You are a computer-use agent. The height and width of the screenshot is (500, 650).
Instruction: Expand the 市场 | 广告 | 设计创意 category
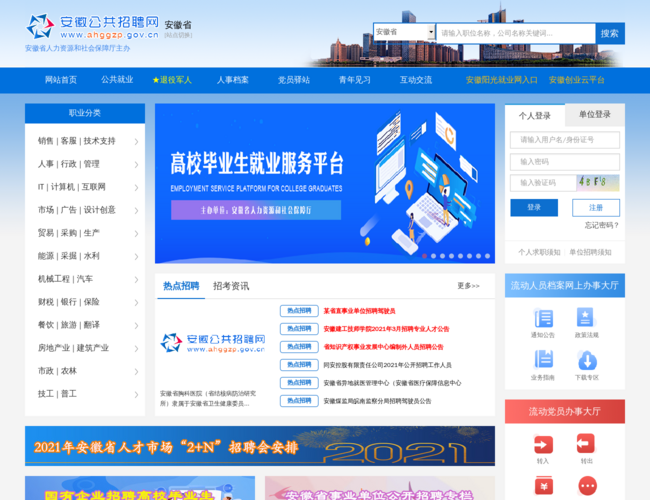(x=85, y=210)
